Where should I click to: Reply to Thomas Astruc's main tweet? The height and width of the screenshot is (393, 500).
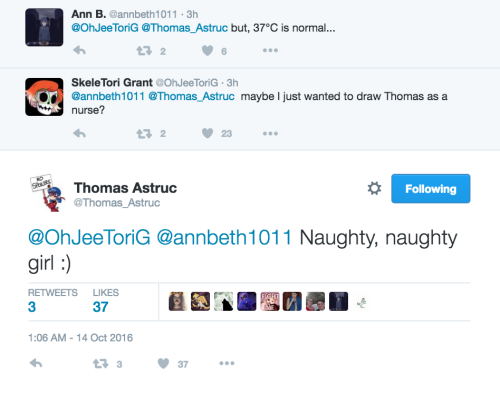pos(36,363)
